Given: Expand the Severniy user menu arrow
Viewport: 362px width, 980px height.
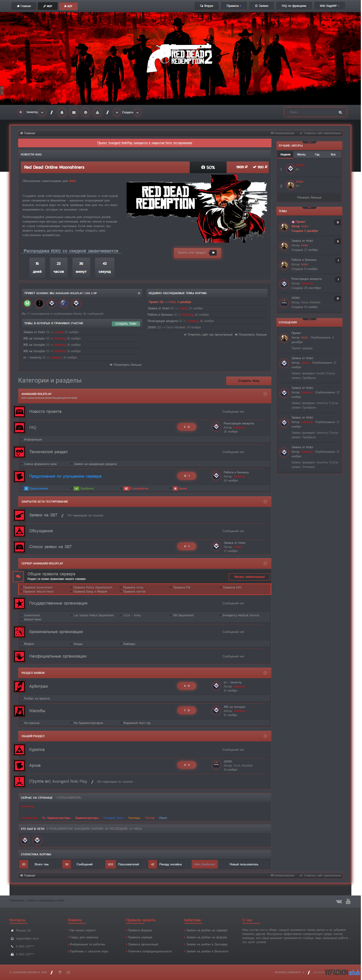Looking at the screenshot, I should pos(42,113).
